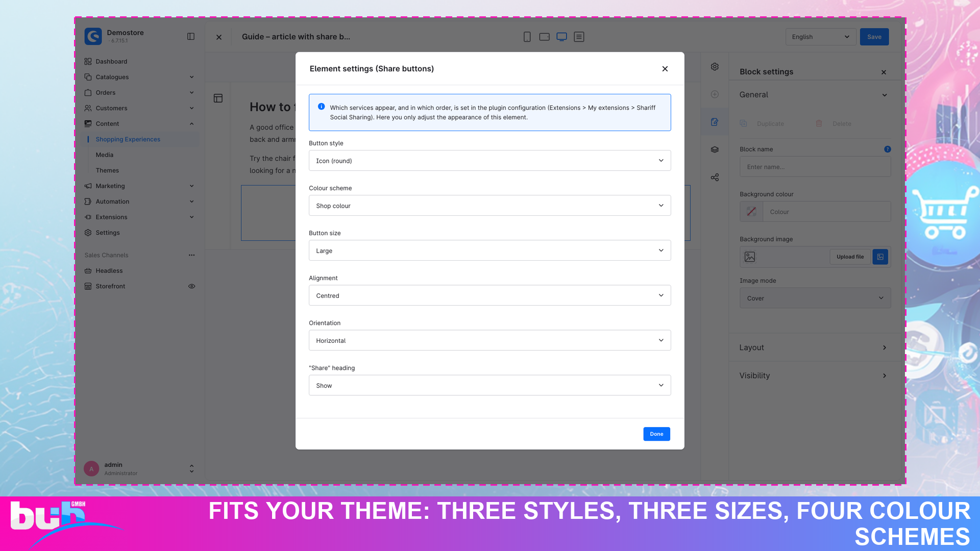The width and height of the screenshot is (980, 551).
Task: Open the Orientation dropdown
Action: pyautogui.click(x=489, y=340)
